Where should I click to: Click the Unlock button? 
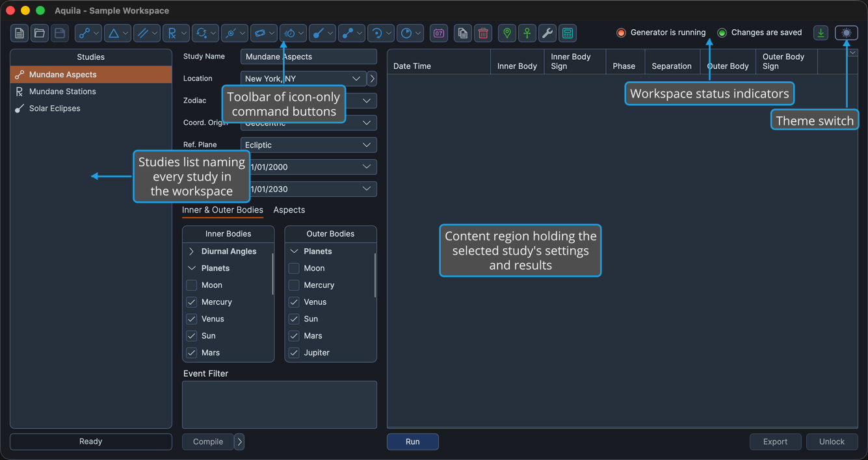tap(832, 442)
